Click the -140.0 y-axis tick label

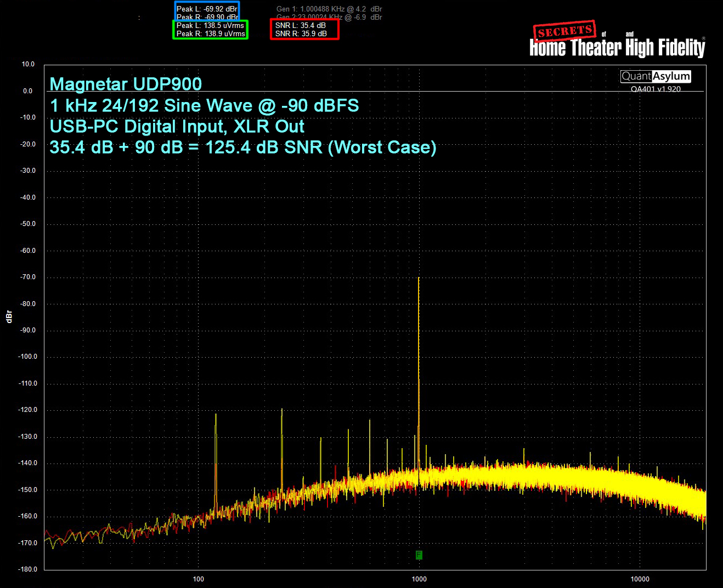pos(27,463)
